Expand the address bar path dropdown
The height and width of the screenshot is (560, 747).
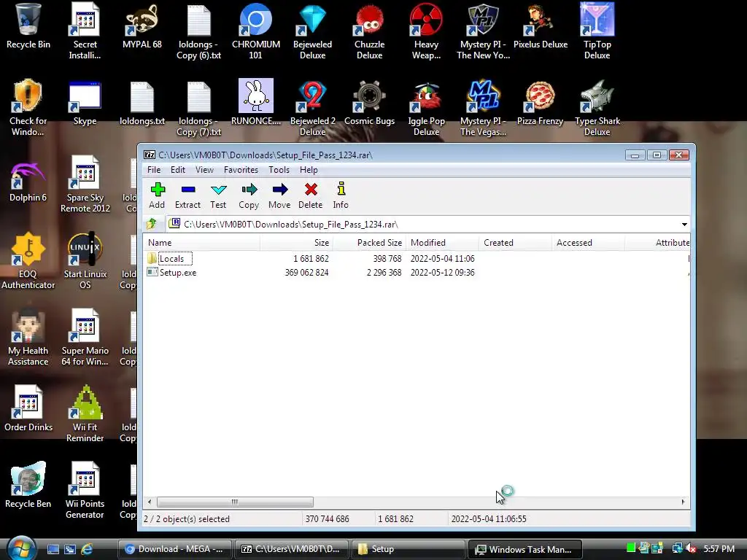[684, 225]
